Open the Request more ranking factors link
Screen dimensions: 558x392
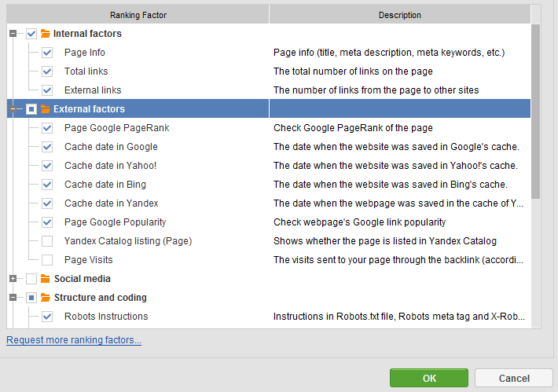pyautogui.click(x=74, y=340)
